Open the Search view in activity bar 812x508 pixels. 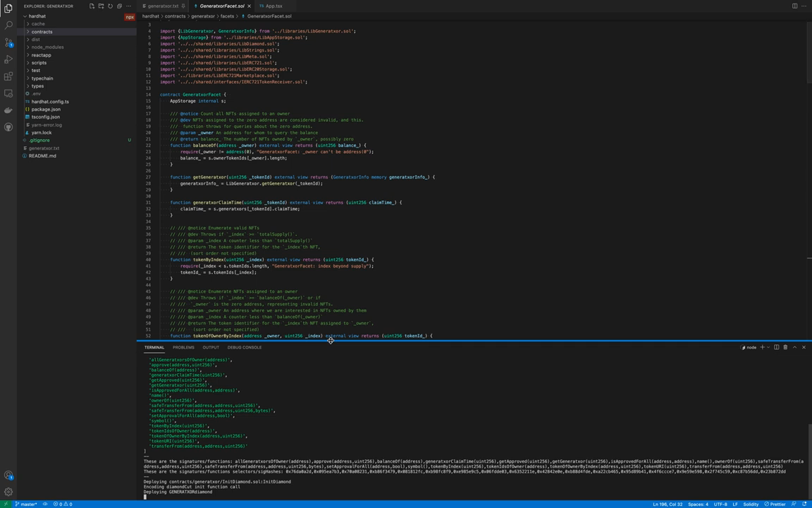8,25
